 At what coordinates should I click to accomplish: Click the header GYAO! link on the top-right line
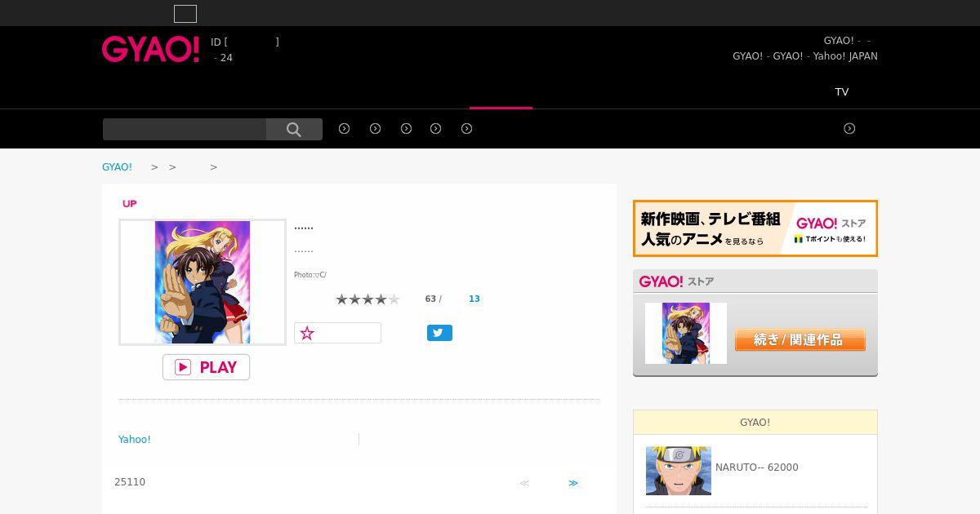pos(839,41)
